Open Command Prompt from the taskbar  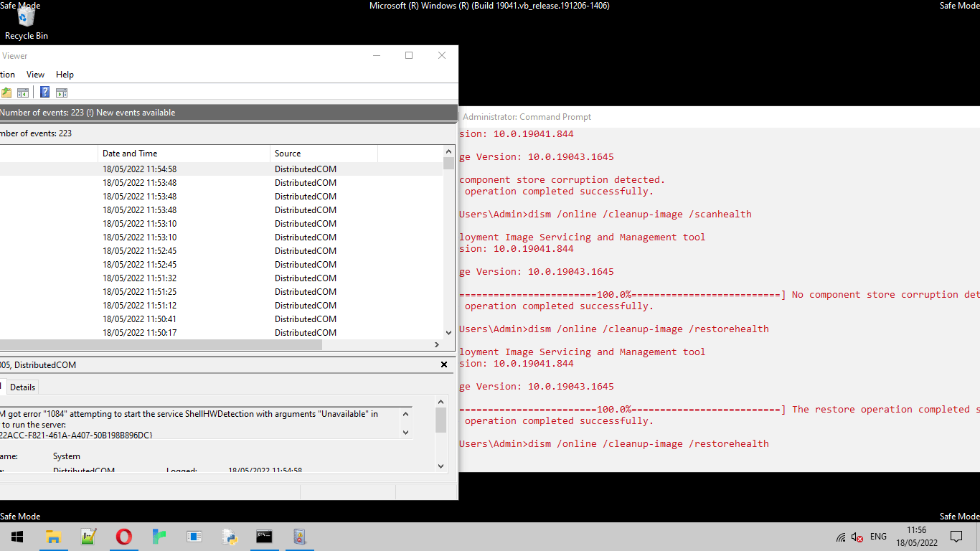click(264, 537)
